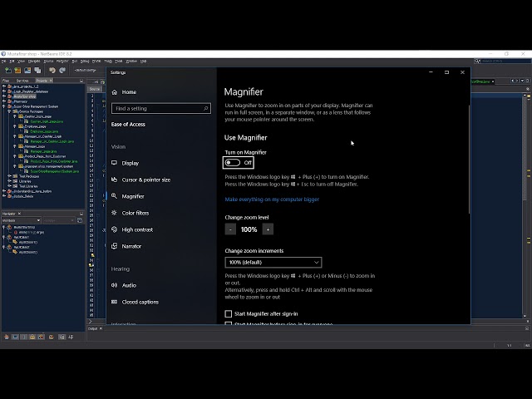Click the Settings window vertical scrollbar
Viewport: 532px width, 399px height.
(470, 160)
